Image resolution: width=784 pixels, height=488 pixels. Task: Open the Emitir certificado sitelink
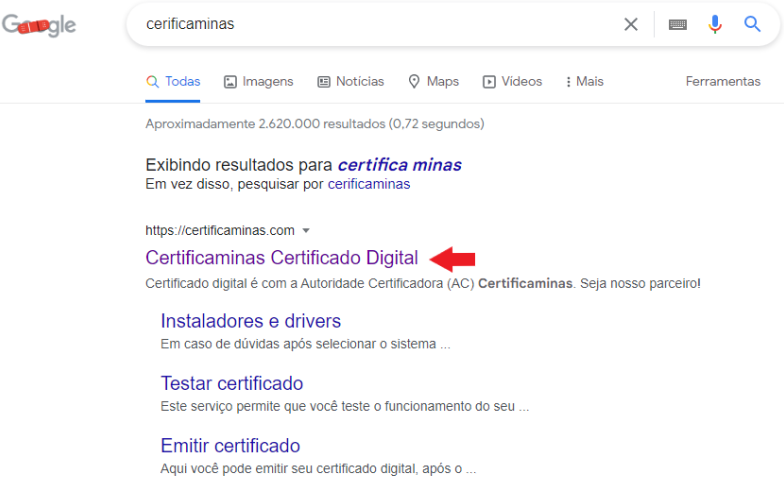pos(230,446)
